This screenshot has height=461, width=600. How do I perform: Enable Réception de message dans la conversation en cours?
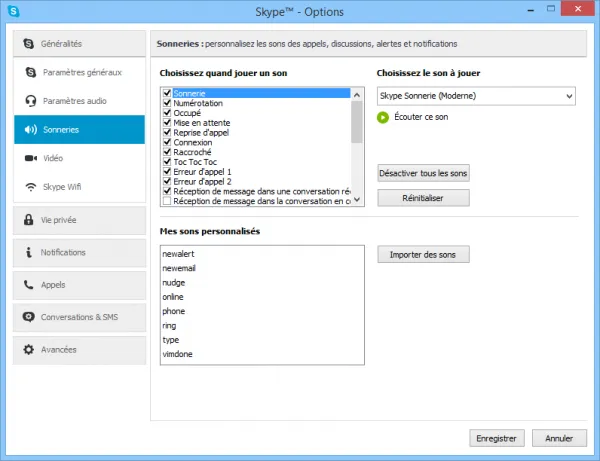pyautogui.click(x=167, y=201)
